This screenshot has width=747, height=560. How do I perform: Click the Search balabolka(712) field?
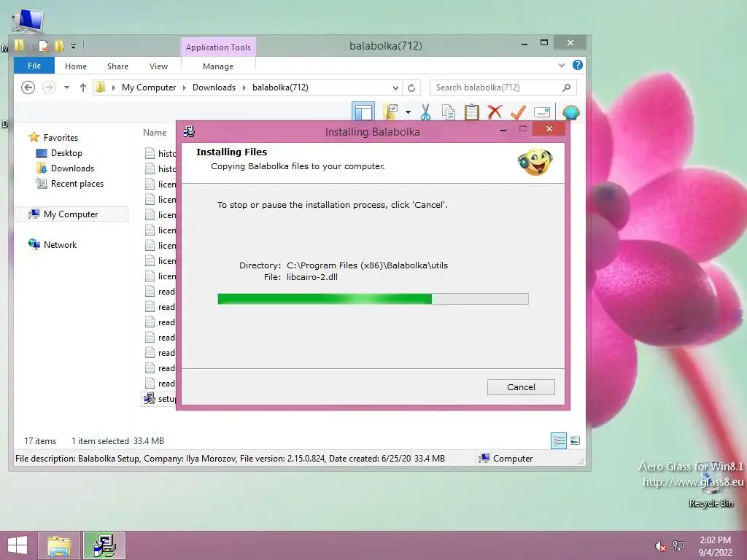click(503, 87)
